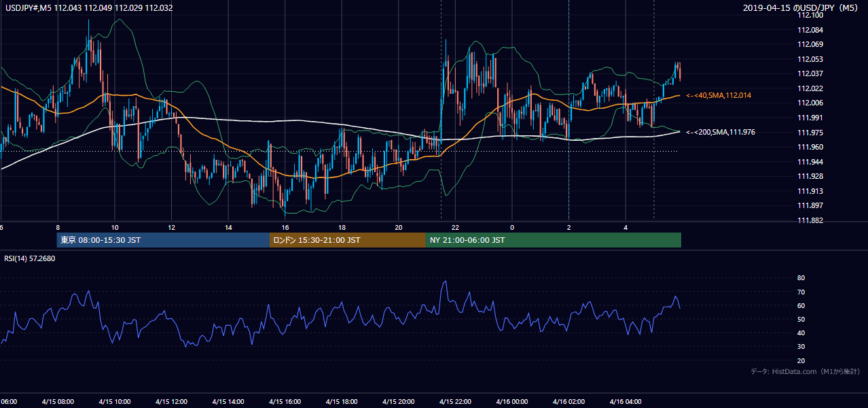Click the 4/15 12:00 bottom time label
This screenshot has width=868, height=408.
pyautogui.click(x=171, y=402)
